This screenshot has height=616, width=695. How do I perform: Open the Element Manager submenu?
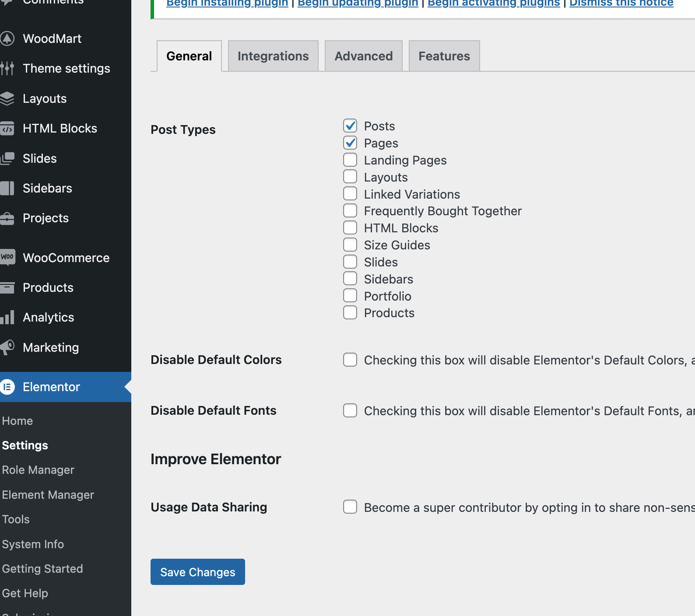pos(48,495)
